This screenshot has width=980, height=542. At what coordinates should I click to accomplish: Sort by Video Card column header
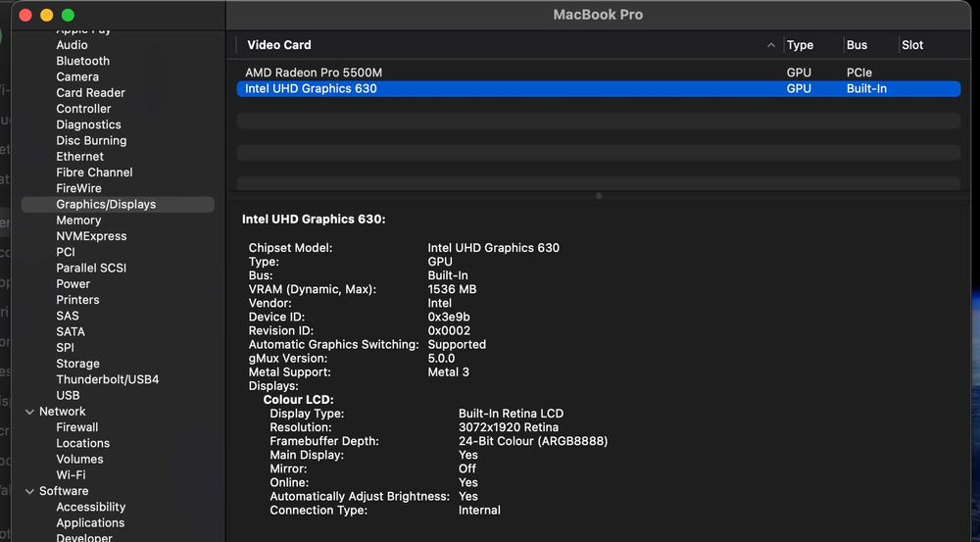[x=278, y=45]
